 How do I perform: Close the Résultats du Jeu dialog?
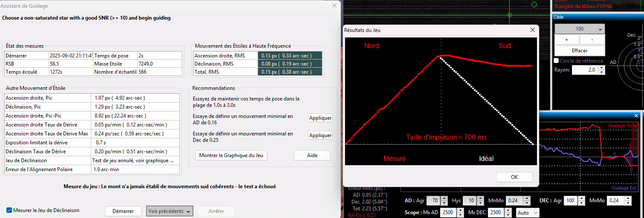pyautogui.click(x=532, y=30)
